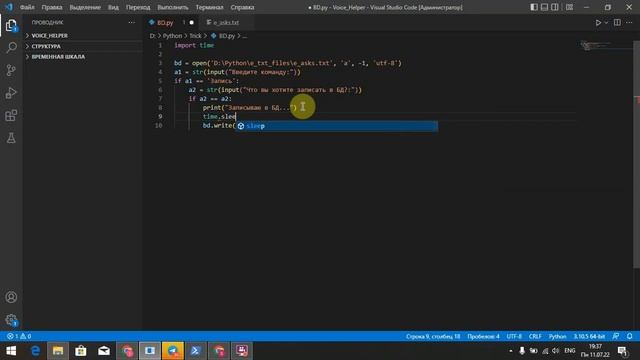Open the Search view in activity bar
Viewport: 640px width, 360px height.
pos(11,47)
